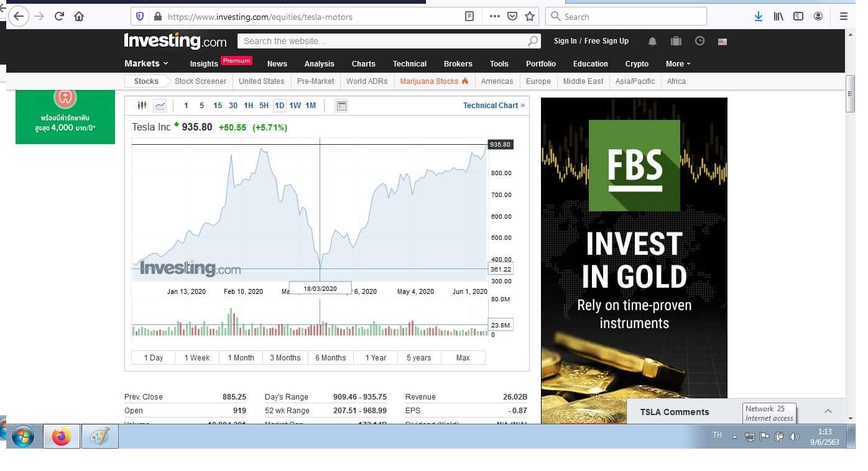Open the chart date range calendar icon
This screenshot has height=471, width=868.
pyautogui.click(x=341, y=106)
